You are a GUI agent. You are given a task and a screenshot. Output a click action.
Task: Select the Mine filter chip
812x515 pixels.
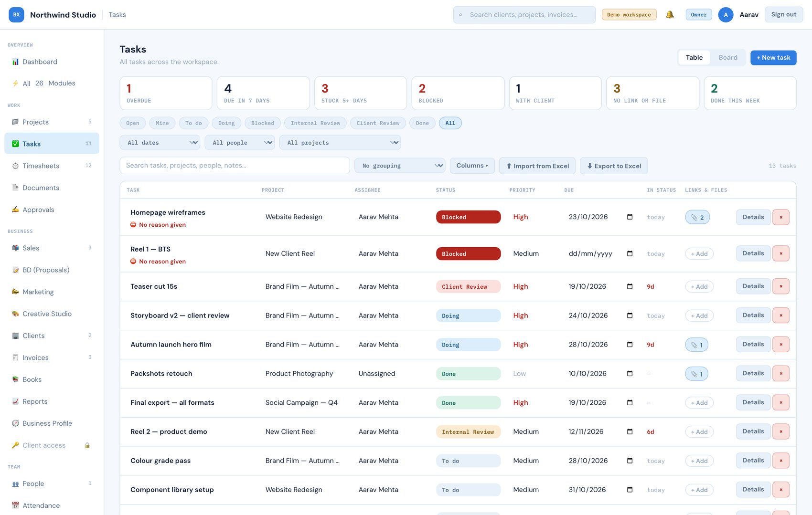162,123
